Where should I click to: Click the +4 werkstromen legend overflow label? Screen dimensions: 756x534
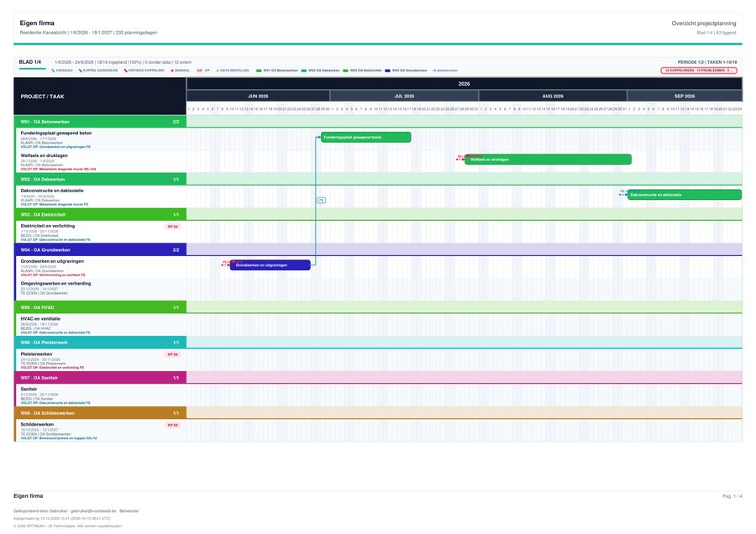[x=444, y=71]
